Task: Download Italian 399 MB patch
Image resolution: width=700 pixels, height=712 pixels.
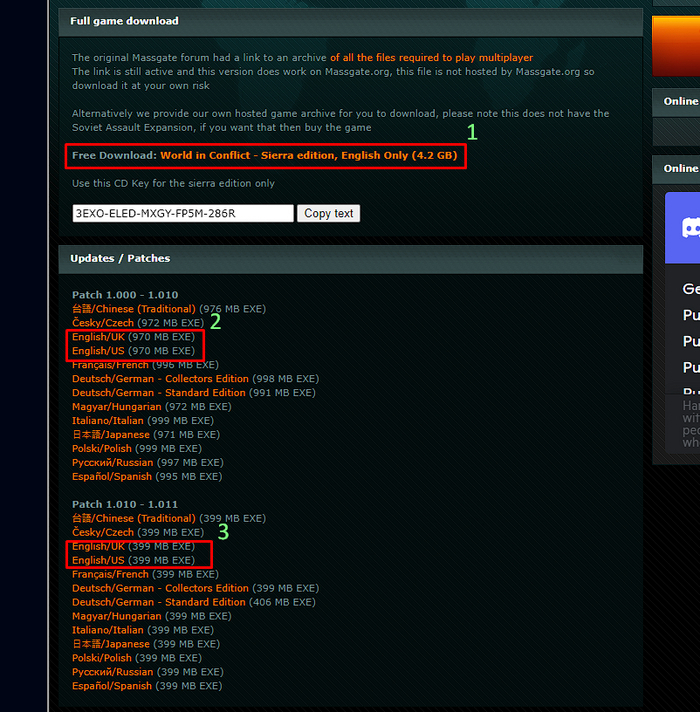Action: click(108, 630)
